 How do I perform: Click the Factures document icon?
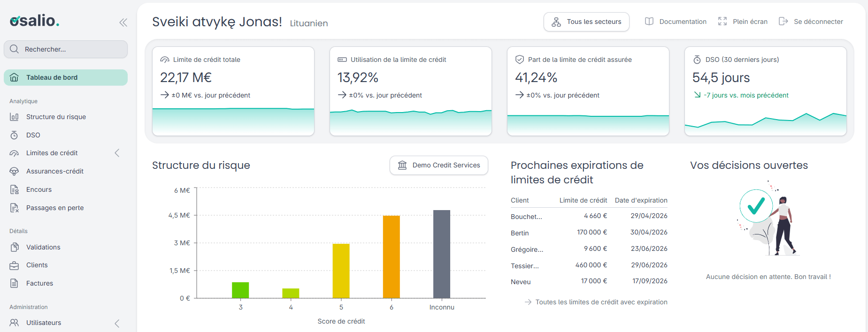point(15,283)
